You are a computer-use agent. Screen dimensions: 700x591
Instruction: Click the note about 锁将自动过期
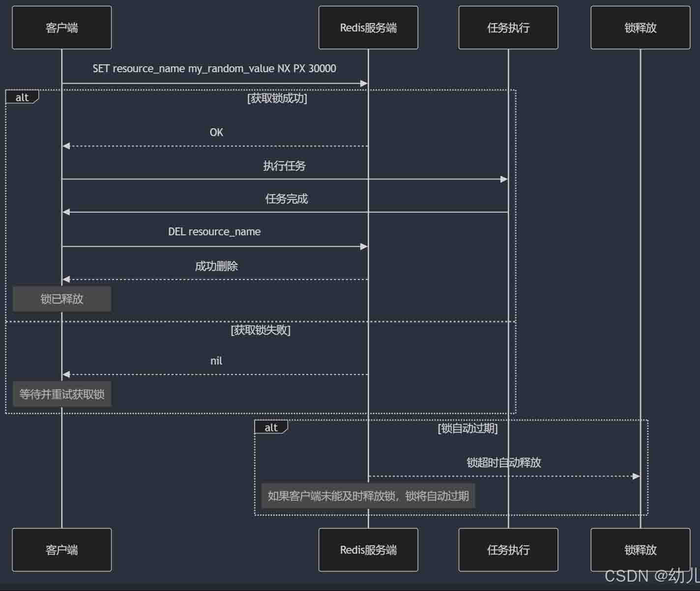(x=368, y=496)
